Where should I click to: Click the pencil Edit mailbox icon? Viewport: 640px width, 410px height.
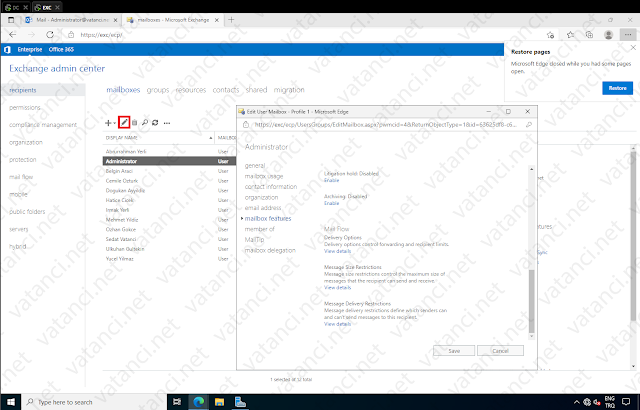124,122
